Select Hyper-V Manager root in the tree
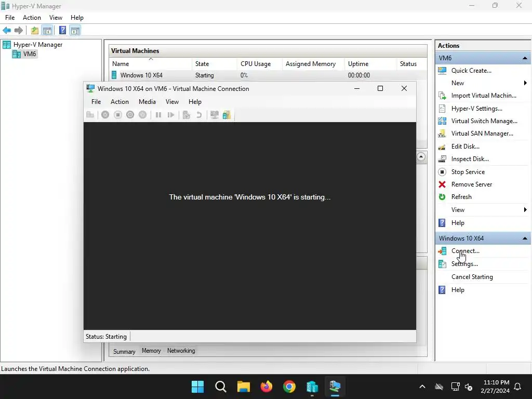This screenshot has width=532, height=399. click(37, 45)
